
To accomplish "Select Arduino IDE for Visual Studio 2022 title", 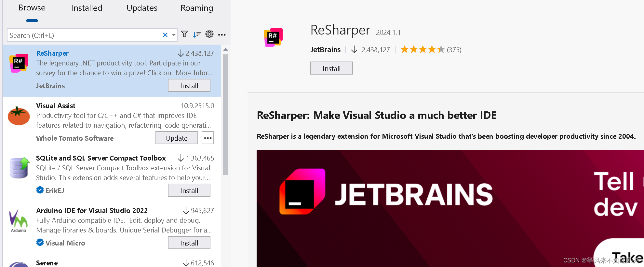I will pyautogui.click(x=92, y=210).
